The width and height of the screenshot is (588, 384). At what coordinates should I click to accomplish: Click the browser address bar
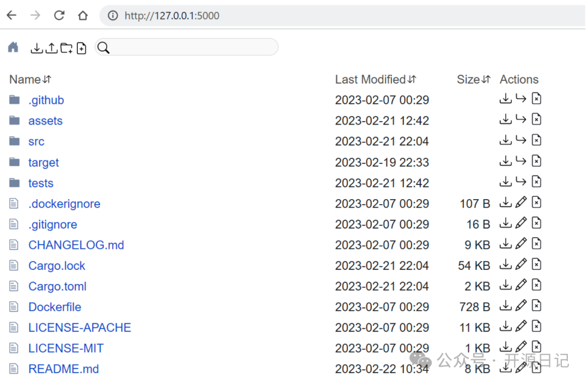[x=327, y=16]
